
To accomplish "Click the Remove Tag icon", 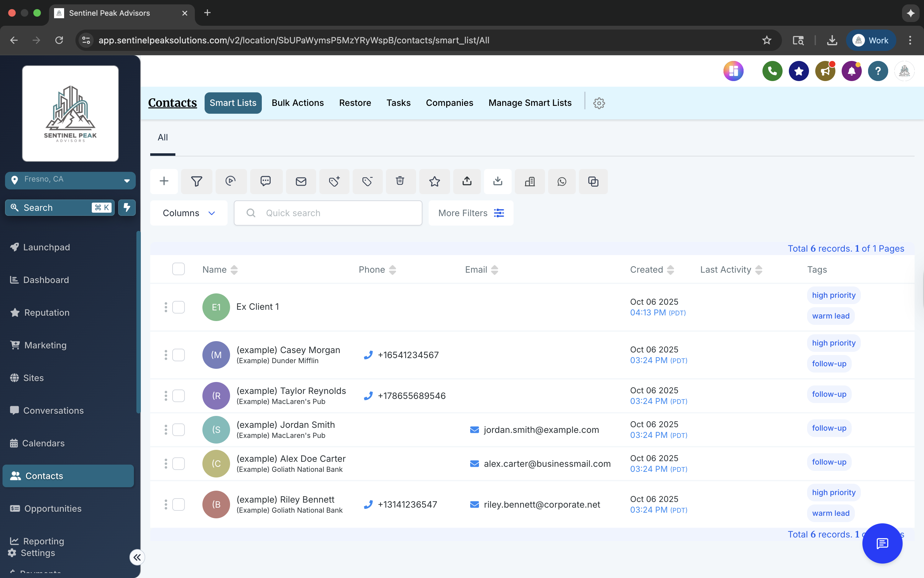I will [367, 181].
